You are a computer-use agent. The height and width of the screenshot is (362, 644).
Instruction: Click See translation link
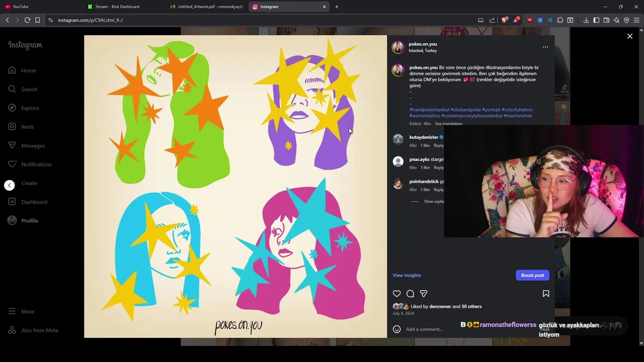tap(448, 124)
